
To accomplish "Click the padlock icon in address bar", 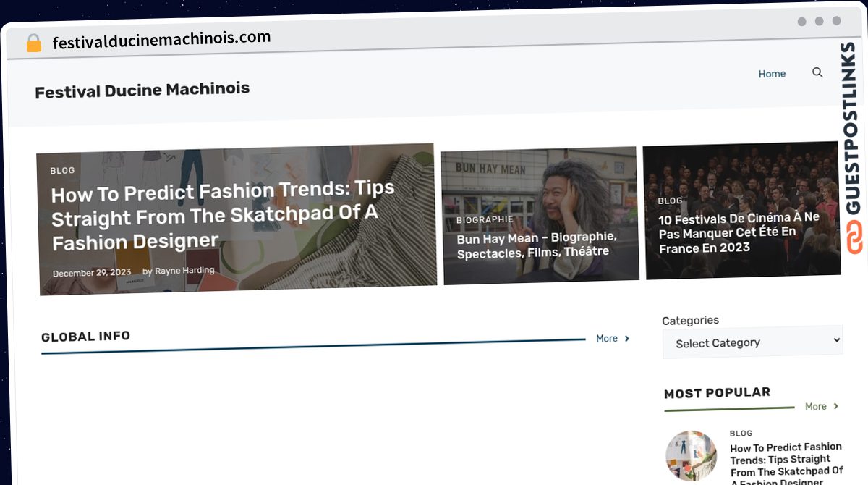I will 33,43.
